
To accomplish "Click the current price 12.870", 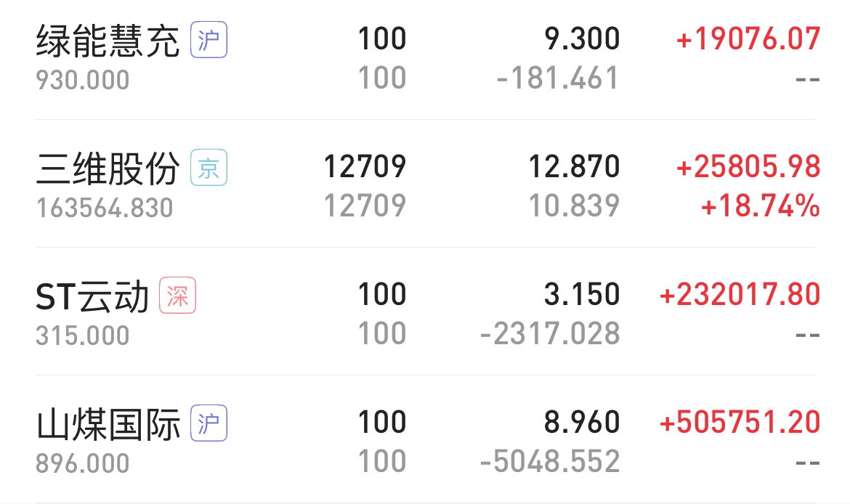I will click(574, 167).
